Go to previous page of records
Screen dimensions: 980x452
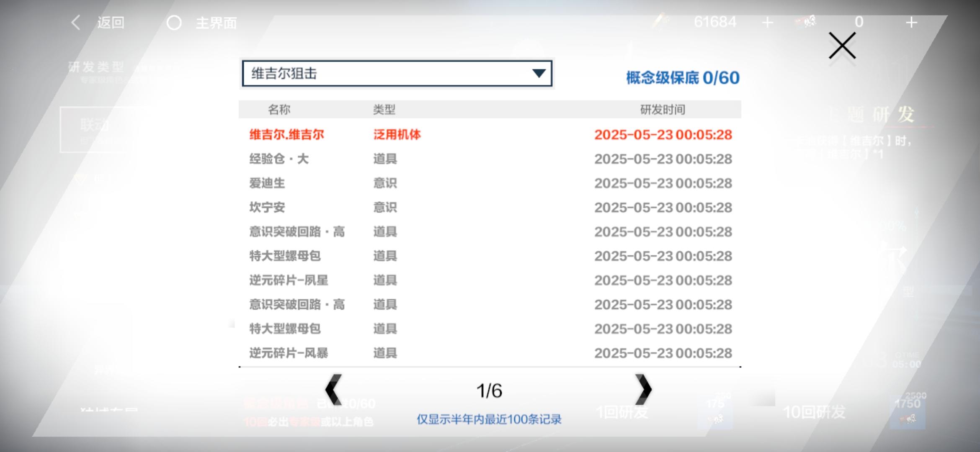(x=334, y=390)
